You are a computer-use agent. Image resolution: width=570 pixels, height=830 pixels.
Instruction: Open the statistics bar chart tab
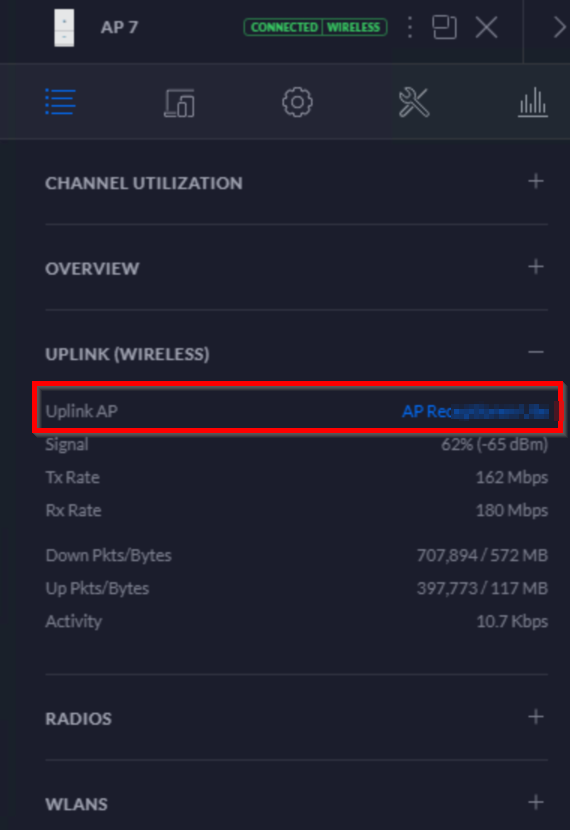pyautogui.click(x=532, y=102)
